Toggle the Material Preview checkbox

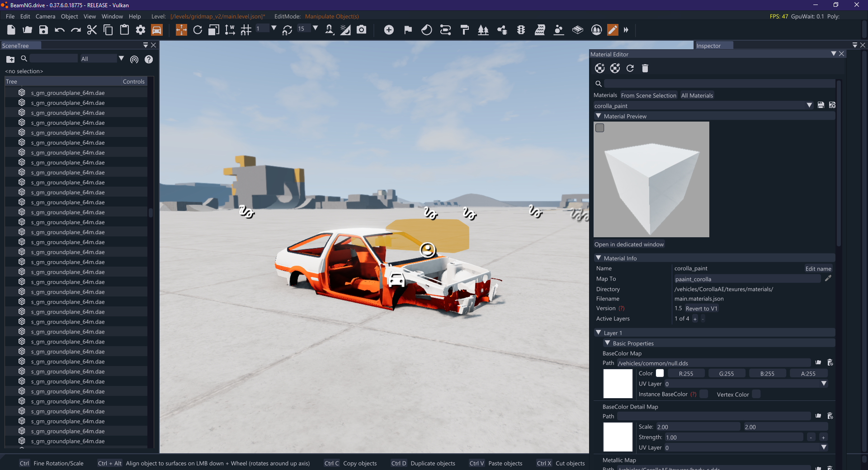[600, 128]
